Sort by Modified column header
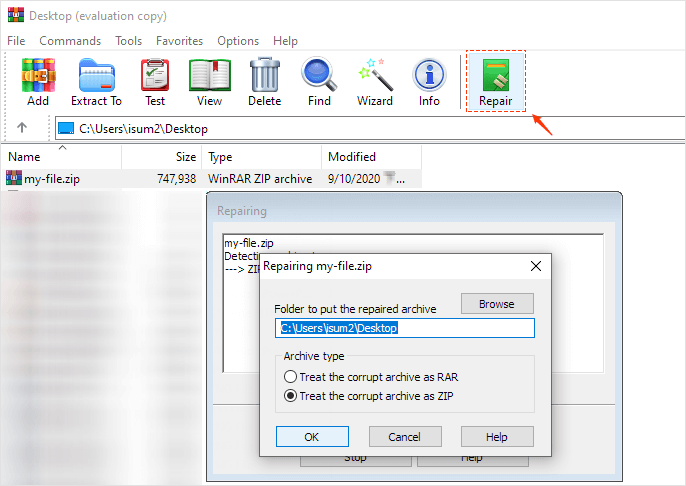The height and width of the screenshot is (486, 686). coord(371,157)
